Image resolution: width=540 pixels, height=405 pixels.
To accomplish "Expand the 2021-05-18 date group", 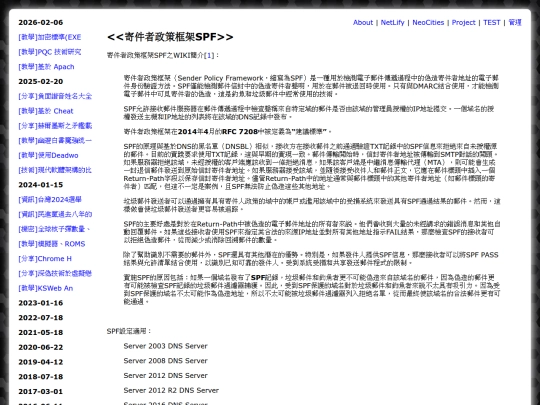I will [41, 333].
